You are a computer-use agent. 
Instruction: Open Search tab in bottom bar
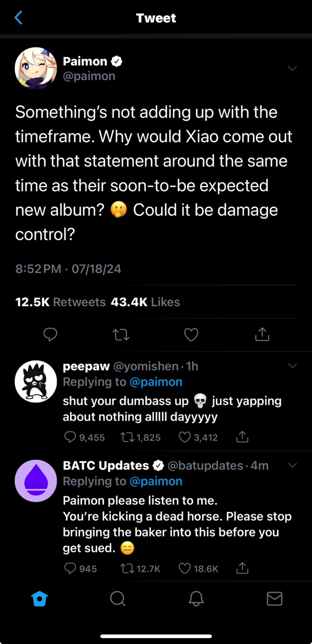[x=118, y=598]
